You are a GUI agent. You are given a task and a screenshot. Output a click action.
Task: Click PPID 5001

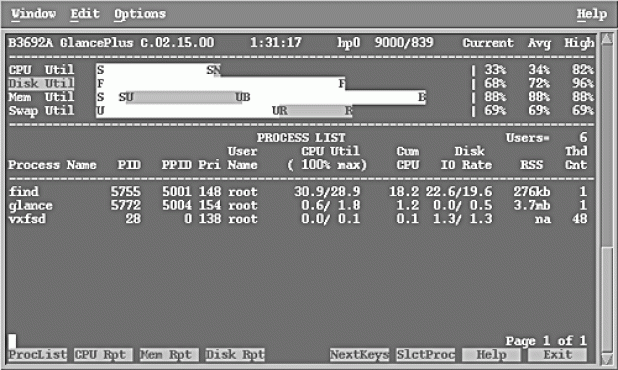[177, 192]
